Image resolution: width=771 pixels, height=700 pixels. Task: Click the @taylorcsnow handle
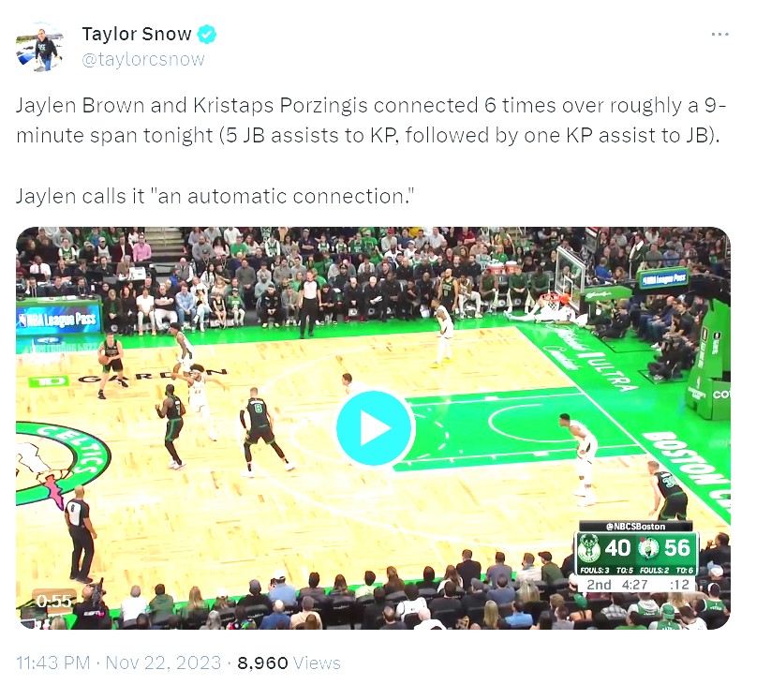(x=143, y=60)
